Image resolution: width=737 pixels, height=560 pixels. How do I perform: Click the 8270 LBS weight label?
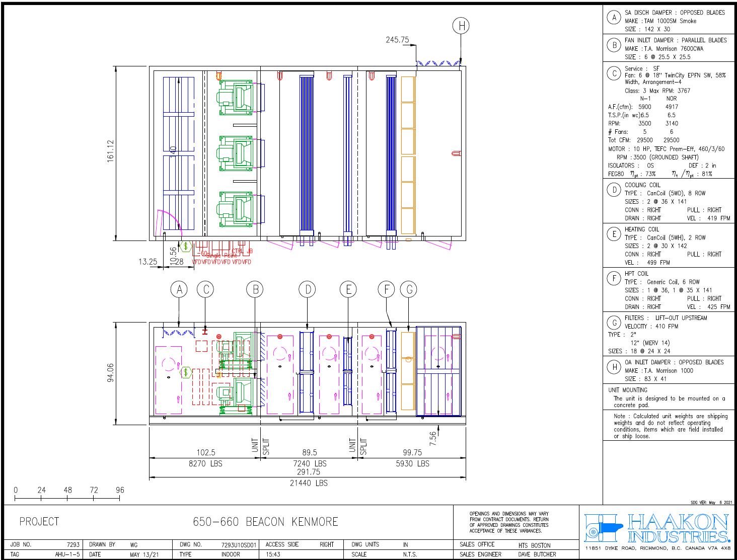pyautogui.click(x=205, y=463)
